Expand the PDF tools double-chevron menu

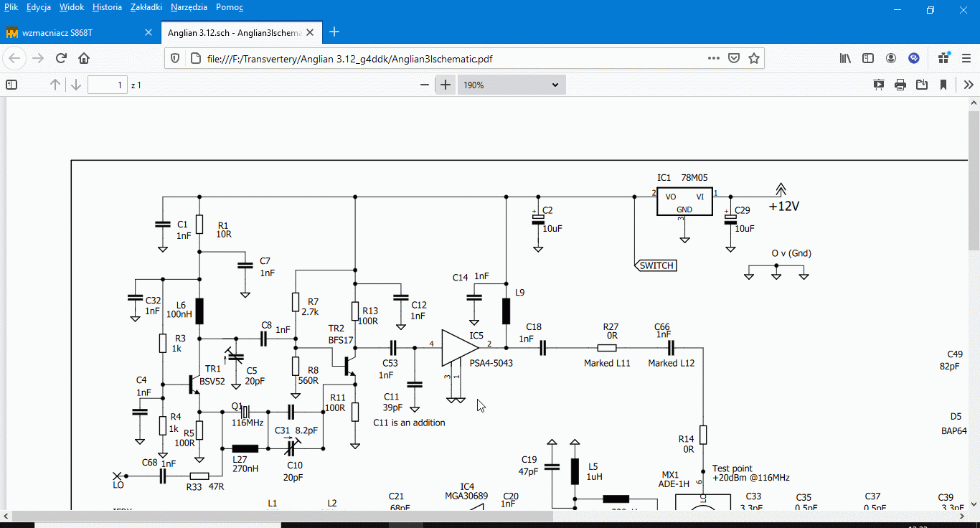click(968, 85)
